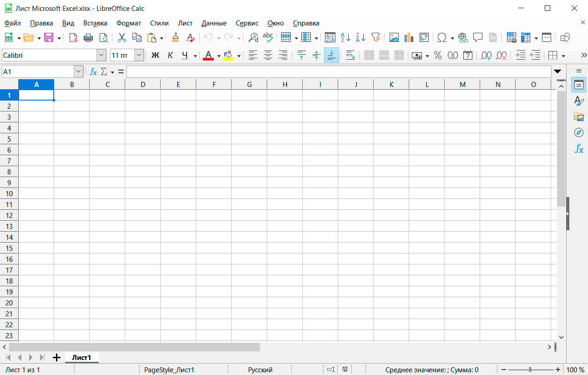Viewport: 588px width, 375px height.
Task: Sort ascending A to Z
Action: 345,38
